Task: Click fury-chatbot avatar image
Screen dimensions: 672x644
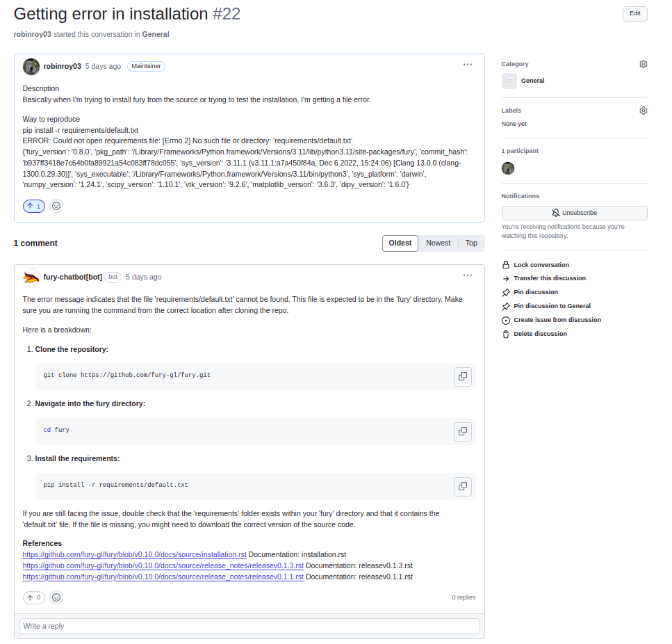Action: [31, 277]
